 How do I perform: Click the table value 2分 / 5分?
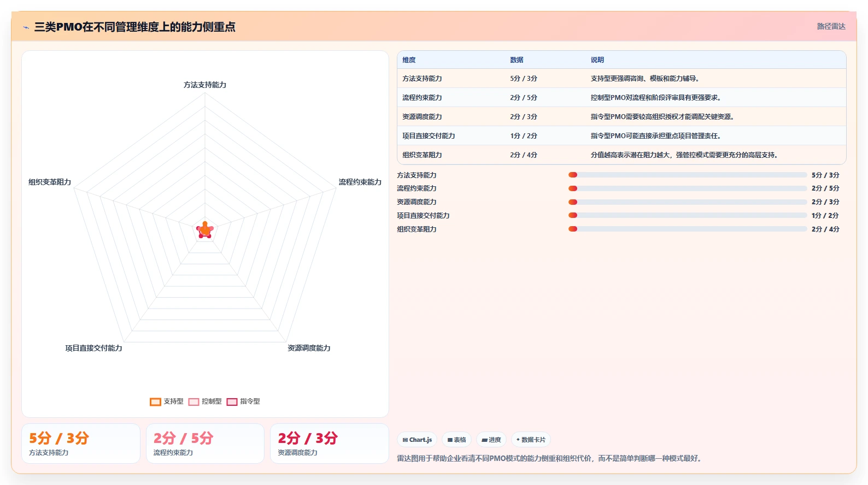pyautogui.click(x=524, y=98)
